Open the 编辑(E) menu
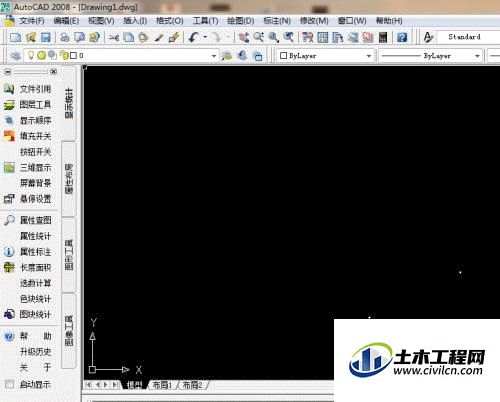The image size is (500, 402). [x=66, y=21]
